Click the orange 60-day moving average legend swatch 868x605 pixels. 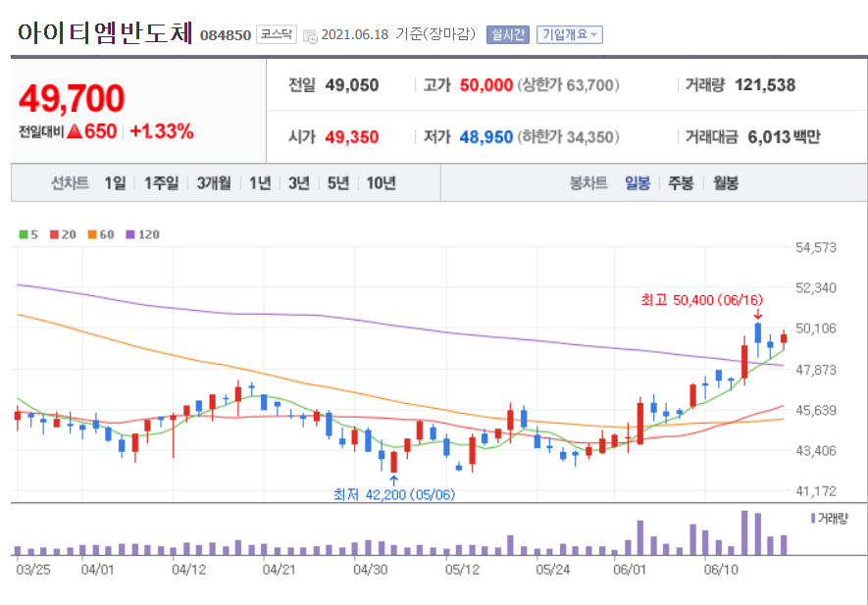(92, 234)
